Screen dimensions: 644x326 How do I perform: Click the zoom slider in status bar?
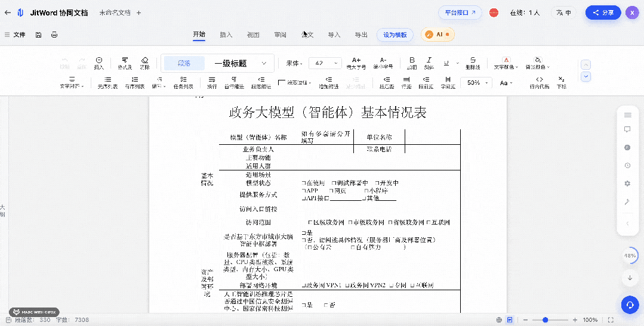click(550, 320)
